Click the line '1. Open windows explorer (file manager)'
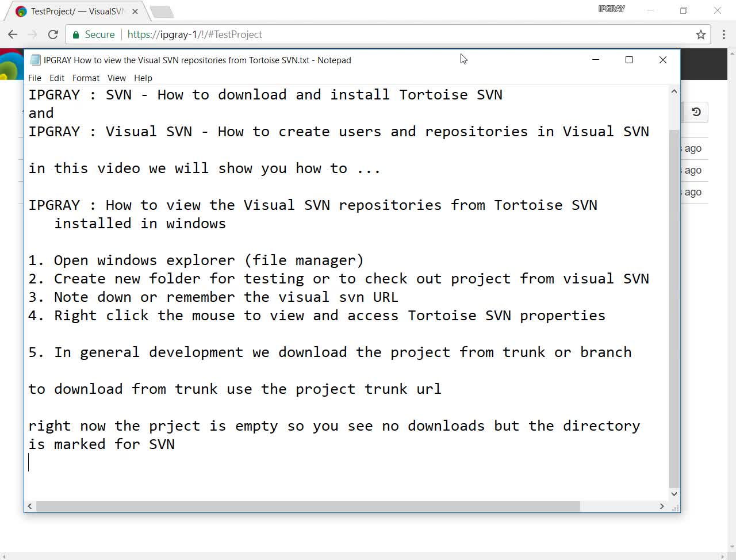736x560 pixels. click(x=196, y=260)
